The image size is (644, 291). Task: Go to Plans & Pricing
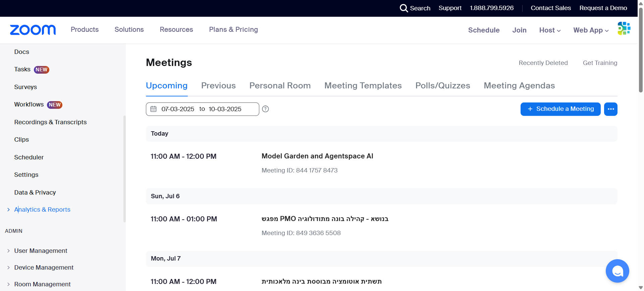(233, 29)
